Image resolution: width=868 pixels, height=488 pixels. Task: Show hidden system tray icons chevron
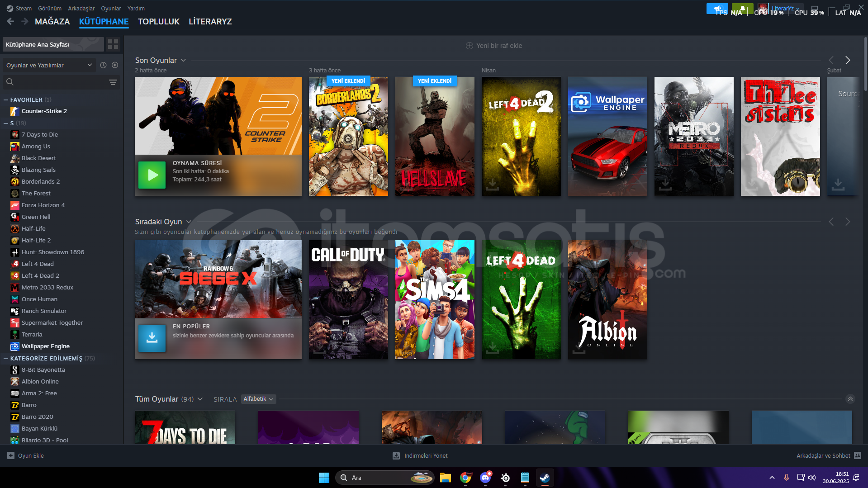pyautogui.click(x=772, y=478)
